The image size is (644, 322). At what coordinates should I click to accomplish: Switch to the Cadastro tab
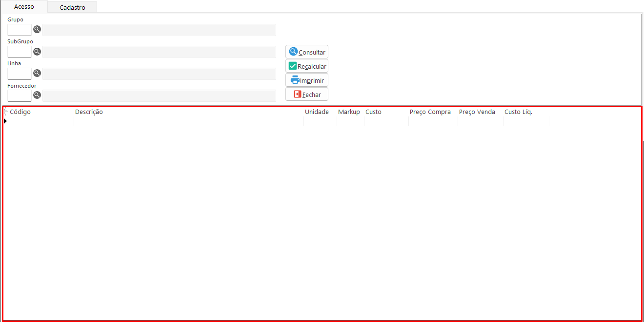(72, 7)
